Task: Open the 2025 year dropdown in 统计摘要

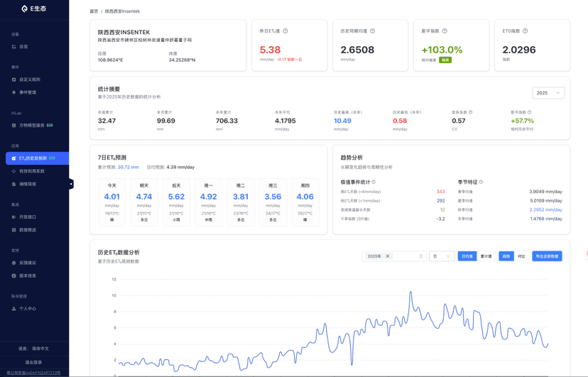Action: tap(548, 93)
